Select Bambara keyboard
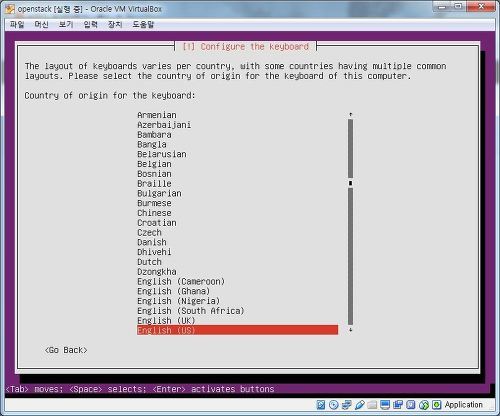 point(154,135)
